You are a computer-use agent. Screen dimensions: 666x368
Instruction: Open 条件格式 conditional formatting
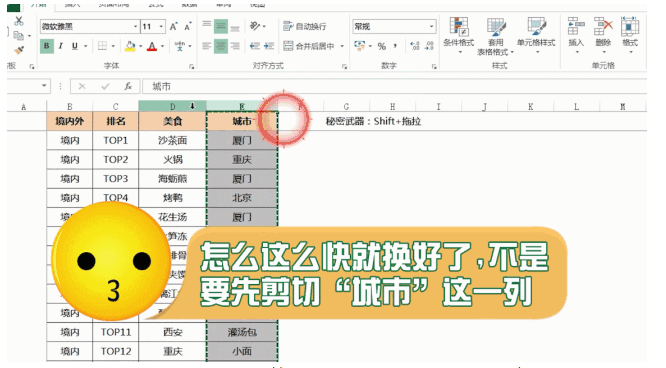click(459, 36)
